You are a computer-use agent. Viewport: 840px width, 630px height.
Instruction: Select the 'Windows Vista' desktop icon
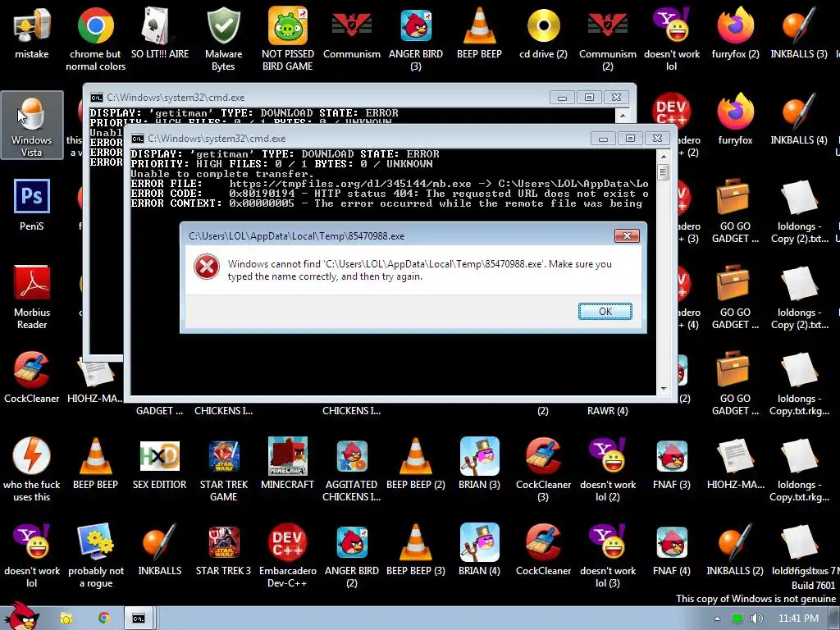coord(32,125)
